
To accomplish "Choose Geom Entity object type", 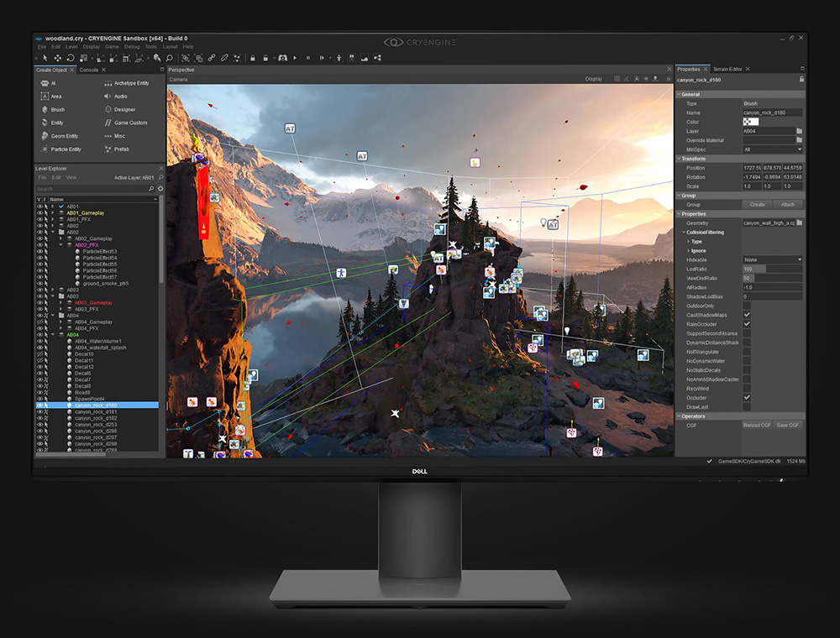I will pos(59,136).
